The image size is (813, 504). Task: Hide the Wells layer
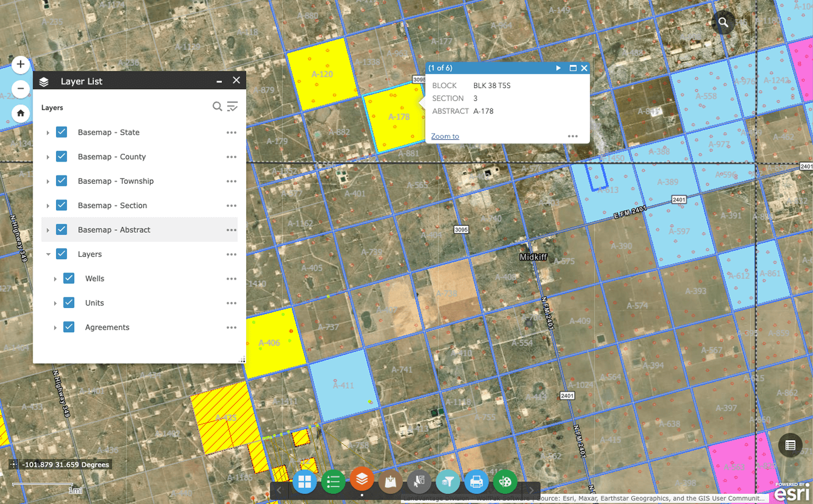coord(69,279)
